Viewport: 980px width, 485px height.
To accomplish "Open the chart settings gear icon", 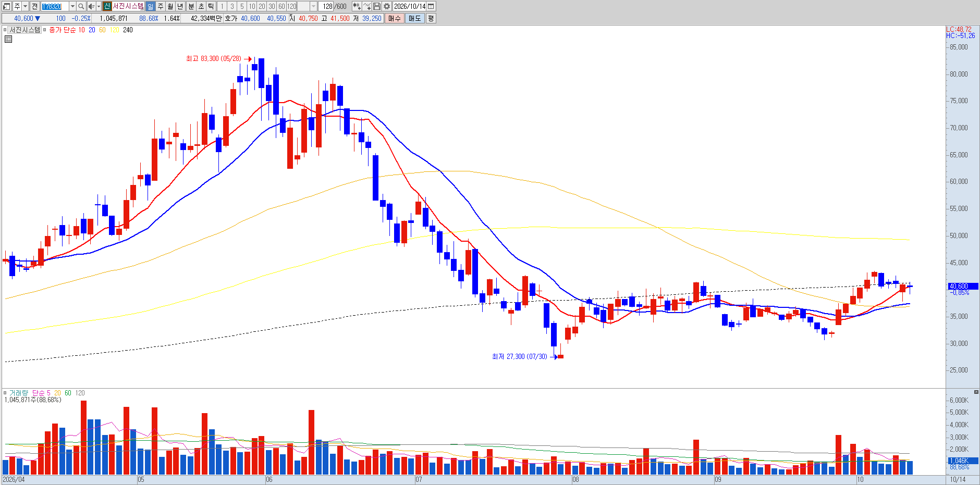I will (387, 6).
